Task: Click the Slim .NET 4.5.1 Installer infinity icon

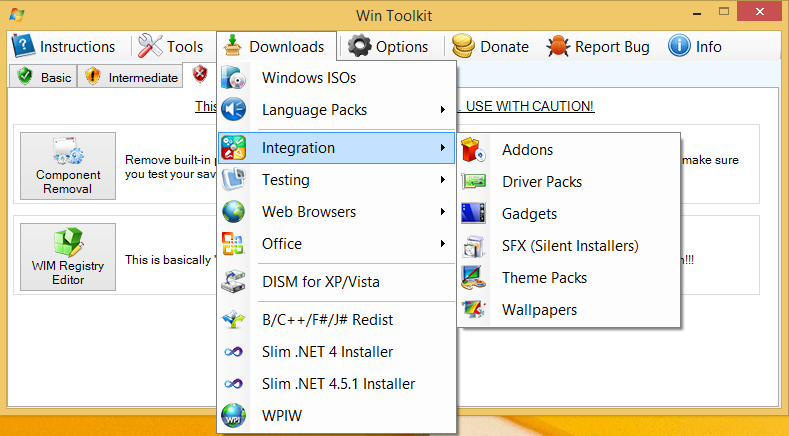Action: click(x=233, y=383)
